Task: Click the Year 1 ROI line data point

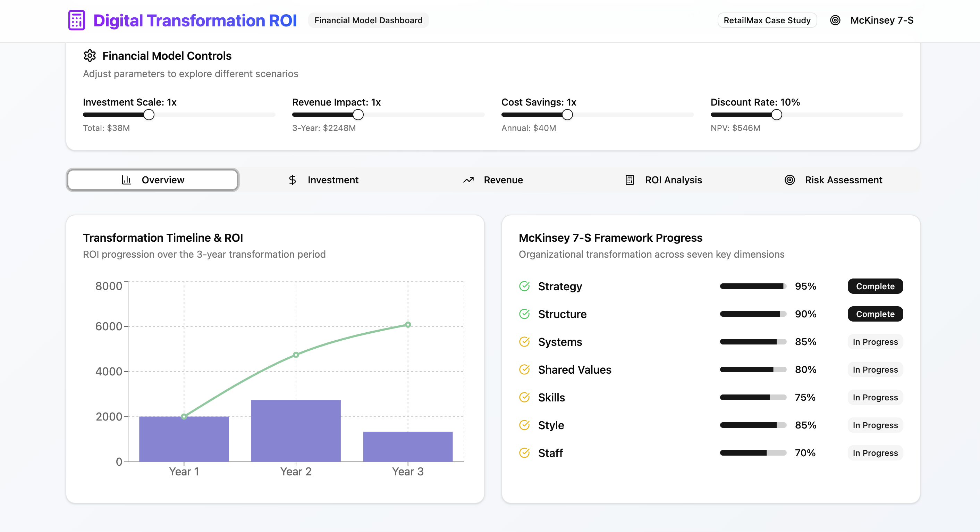Action: pos(184,417)
